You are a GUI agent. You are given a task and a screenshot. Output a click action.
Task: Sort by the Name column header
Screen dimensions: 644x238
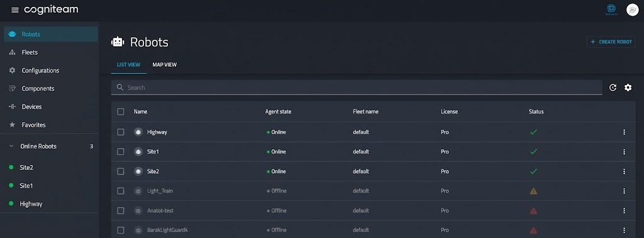point(140,111)
